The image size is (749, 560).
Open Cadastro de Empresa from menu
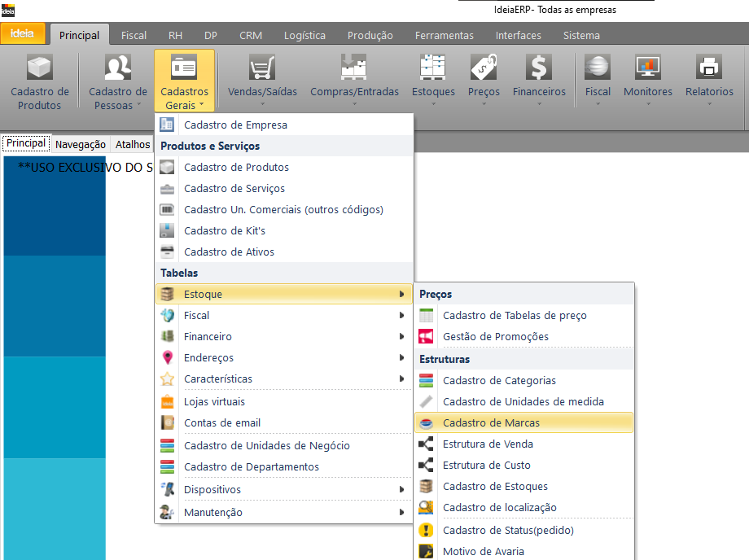(235, 125)
